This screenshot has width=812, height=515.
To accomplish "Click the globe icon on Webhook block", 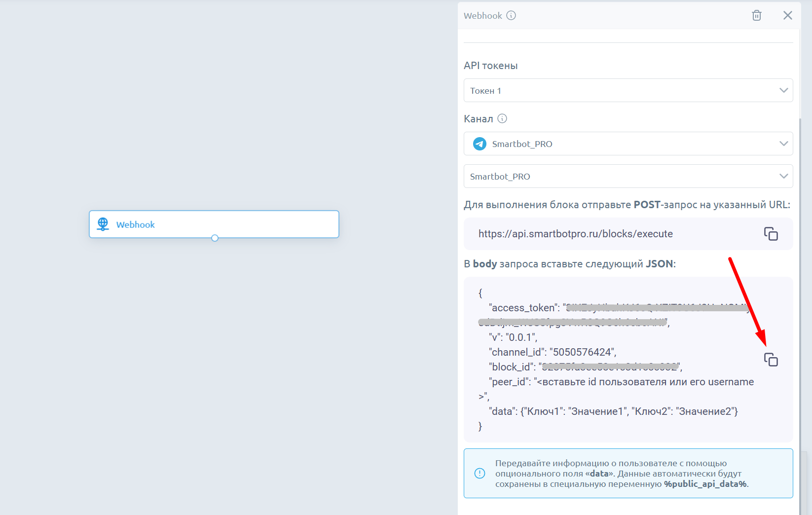I will pos(103,224).
